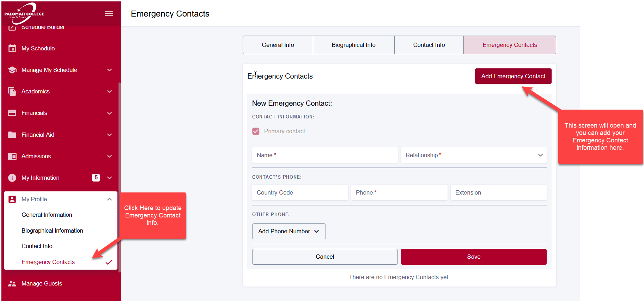This screenshot has height=301, width=644.
Task: Open the Add Phone Number dropdown
Action: tap(289, 231)
